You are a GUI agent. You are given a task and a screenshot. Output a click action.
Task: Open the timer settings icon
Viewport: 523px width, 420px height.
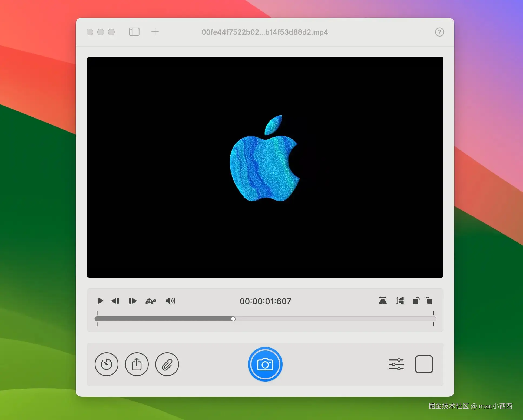click(106, 365)
